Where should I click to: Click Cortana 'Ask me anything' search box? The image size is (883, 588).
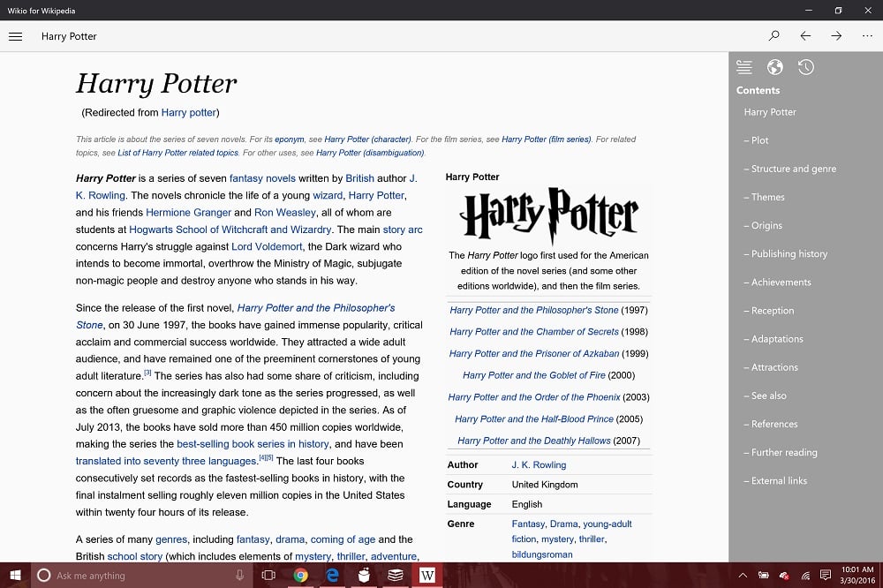(x=143, y=575)
